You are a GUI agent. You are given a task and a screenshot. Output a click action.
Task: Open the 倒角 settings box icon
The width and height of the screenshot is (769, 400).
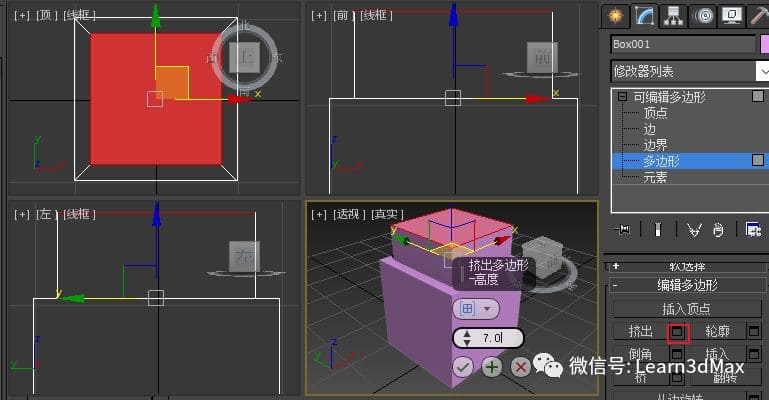click(x=677, y=354)
